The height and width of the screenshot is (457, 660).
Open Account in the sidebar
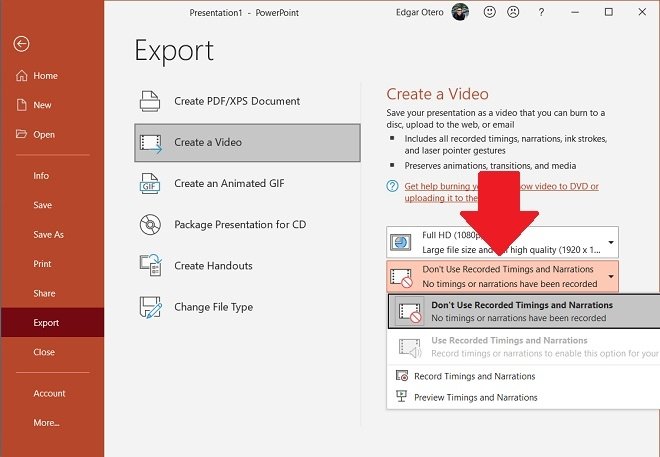point(49,393)
